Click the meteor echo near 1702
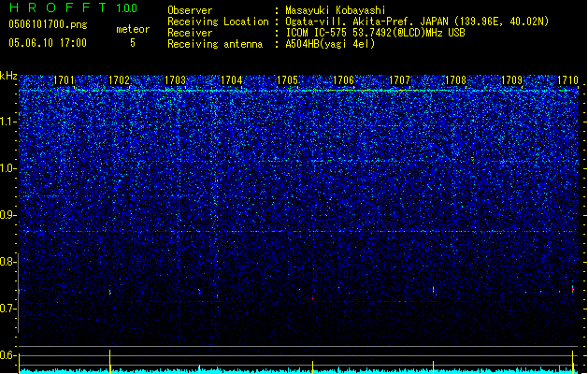The height and width of the screenshot is (374, 588). [x=110, y=293]
